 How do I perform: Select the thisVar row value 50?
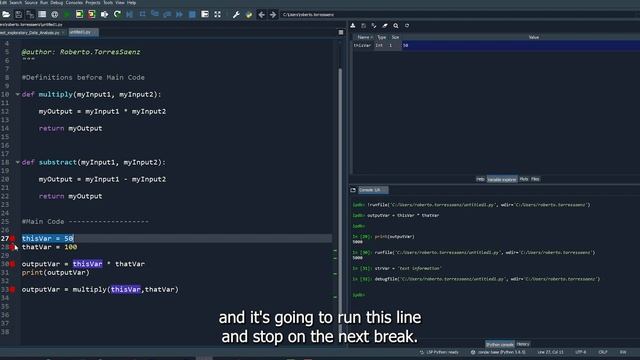coord(521,45)
